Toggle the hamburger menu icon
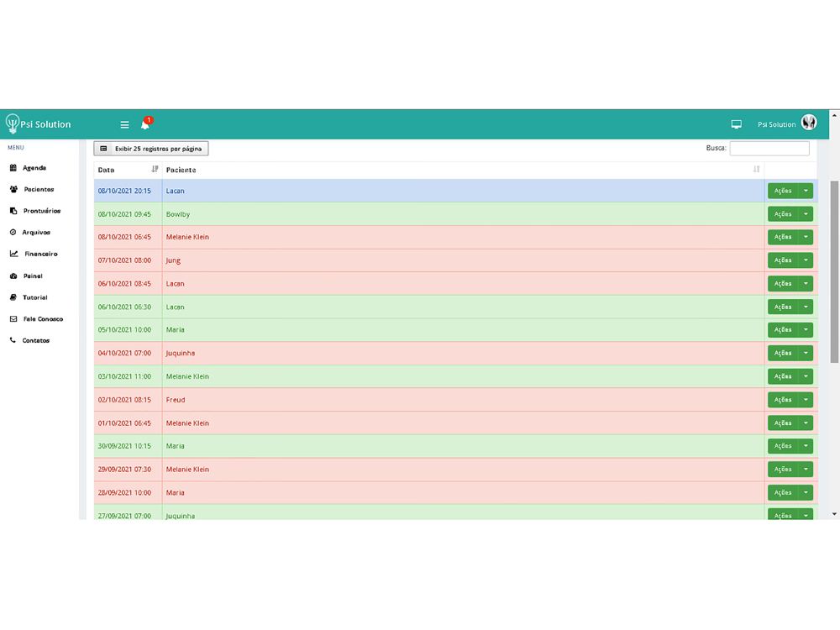The height and width of the screenshot is (630, 840). pyautogui.click(x=124, y=125)
